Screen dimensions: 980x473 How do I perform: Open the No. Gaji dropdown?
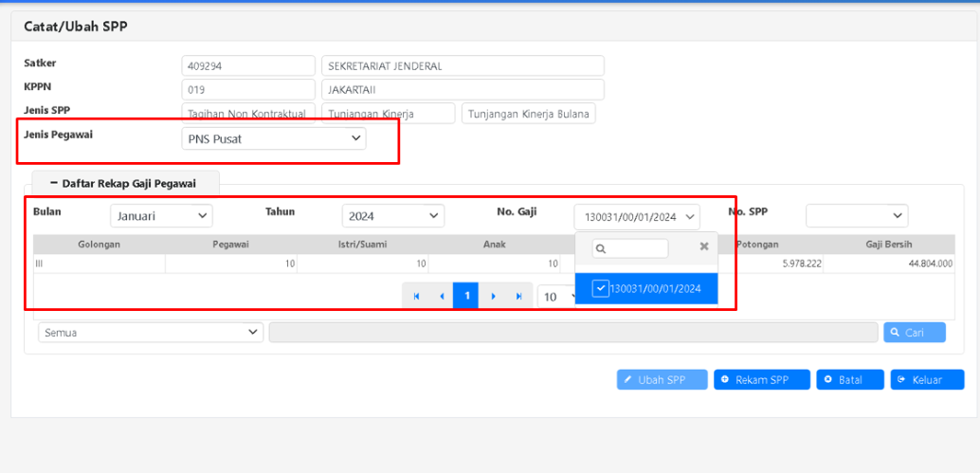tap(637, 216)
